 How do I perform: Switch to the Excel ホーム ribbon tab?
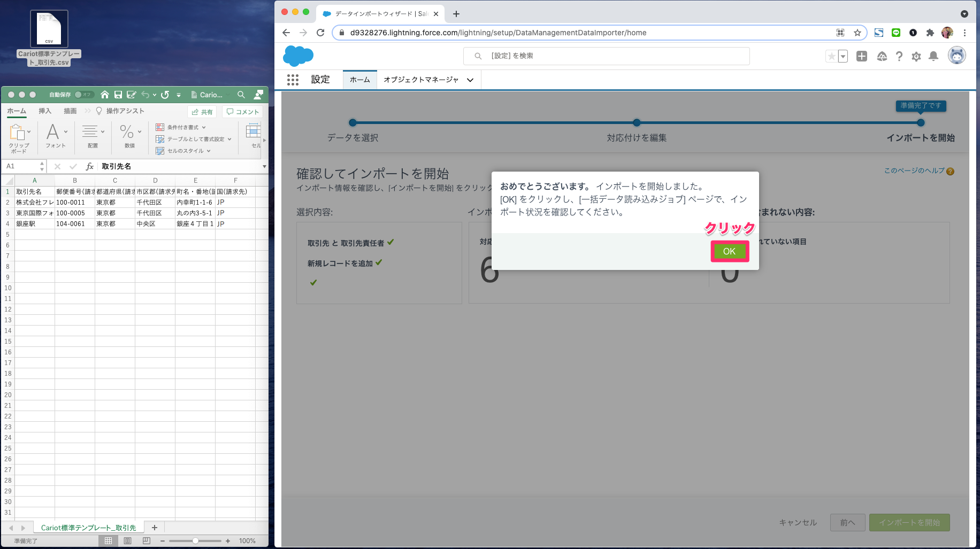point(17,111)
